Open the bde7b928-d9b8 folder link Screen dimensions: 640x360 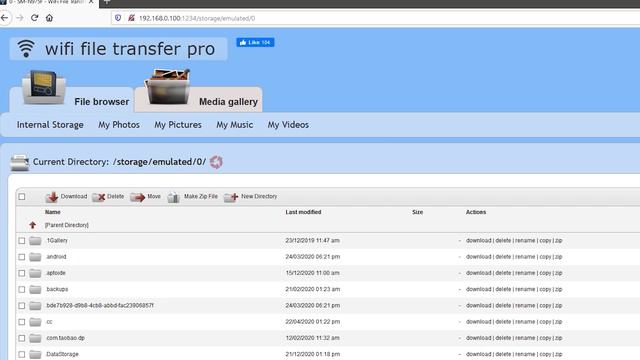(100, 305)
